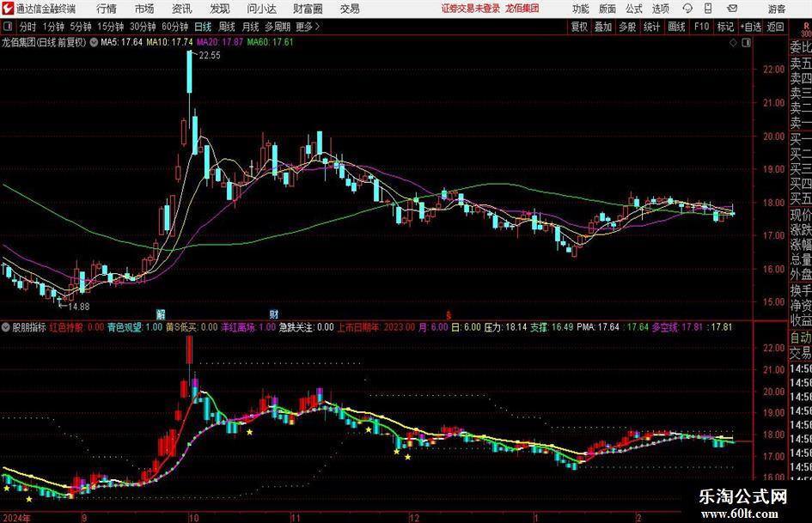
Task: Click the 解 marker on the chart axis
Action: (161, 314)
